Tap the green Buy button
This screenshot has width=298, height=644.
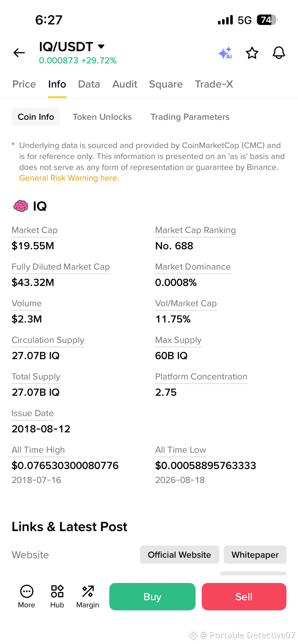(x=152, y=597)
